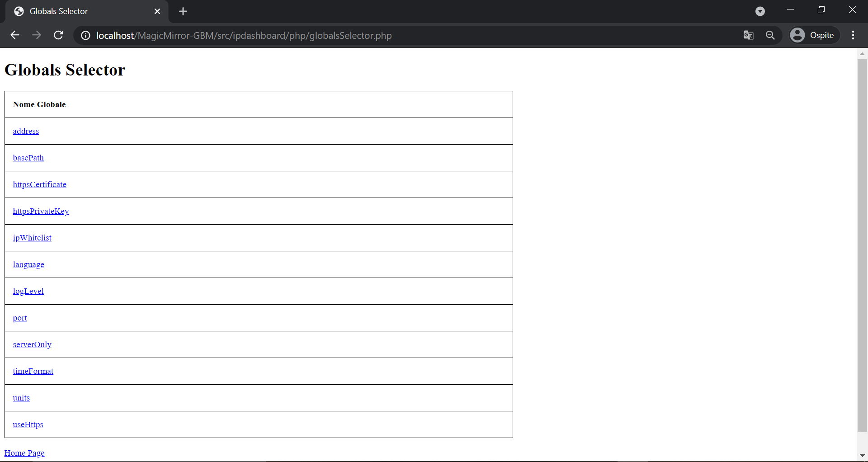Close the Globals Selector tab
This screenshot has width=868, height=462.
[157, 11]
